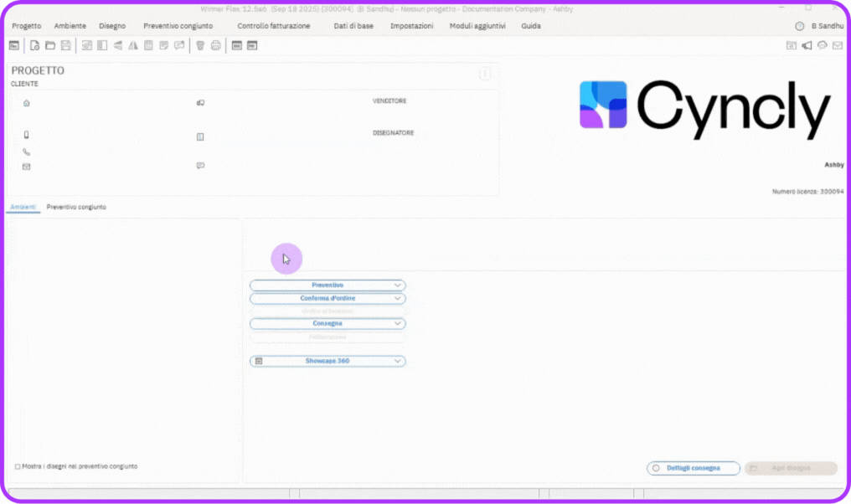Click the Dettagli consegna button
851x504 pixels.
(x=694, y=468)
